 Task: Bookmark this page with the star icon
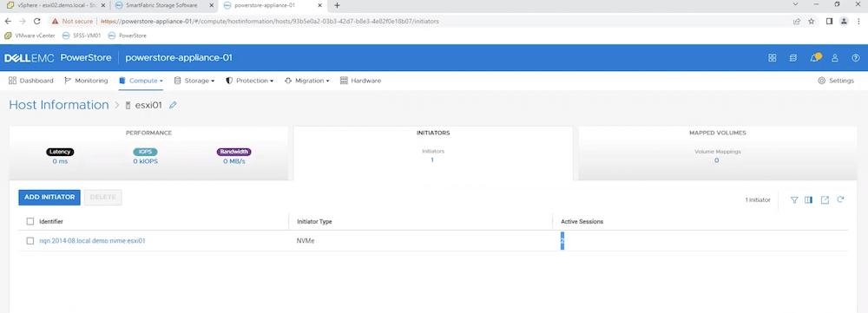(x=812, y=21)
